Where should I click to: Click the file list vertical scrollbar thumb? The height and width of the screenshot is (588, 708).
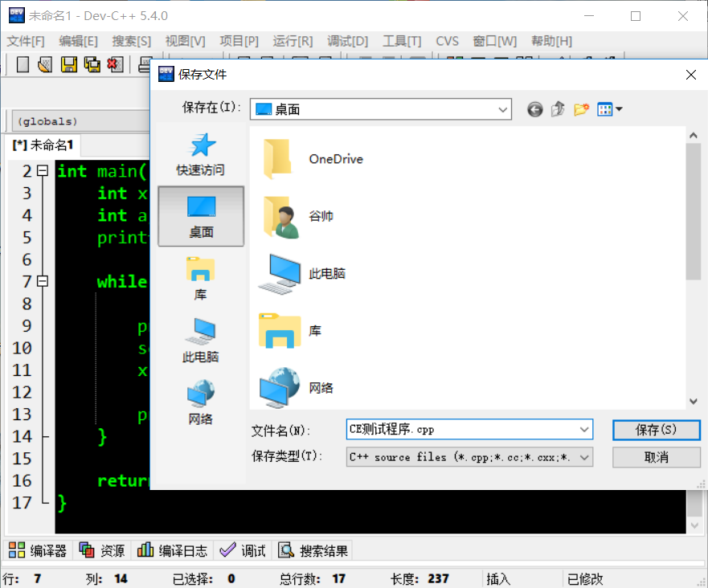(693, 211)
